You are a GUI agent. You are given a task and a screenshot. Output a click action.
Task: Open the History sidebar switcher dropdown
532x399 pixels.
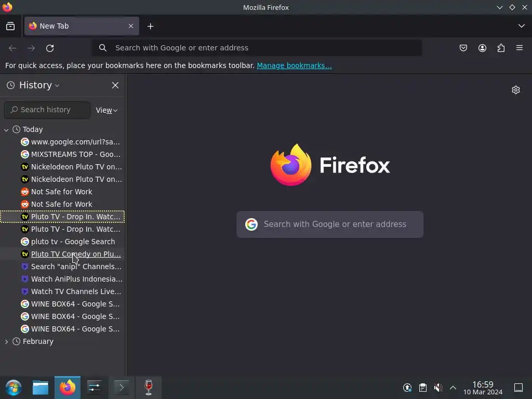[x=34, y=85]
